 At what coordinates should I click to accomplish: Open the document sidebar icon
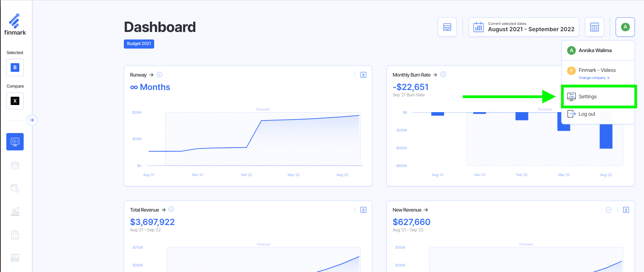tap(15, 235)
